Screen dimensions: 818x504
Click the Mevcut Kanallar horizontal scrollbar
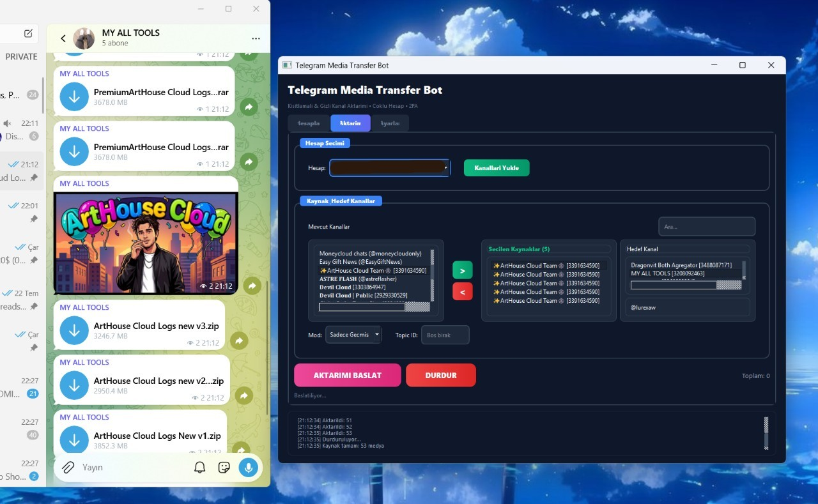coord(374,307)
